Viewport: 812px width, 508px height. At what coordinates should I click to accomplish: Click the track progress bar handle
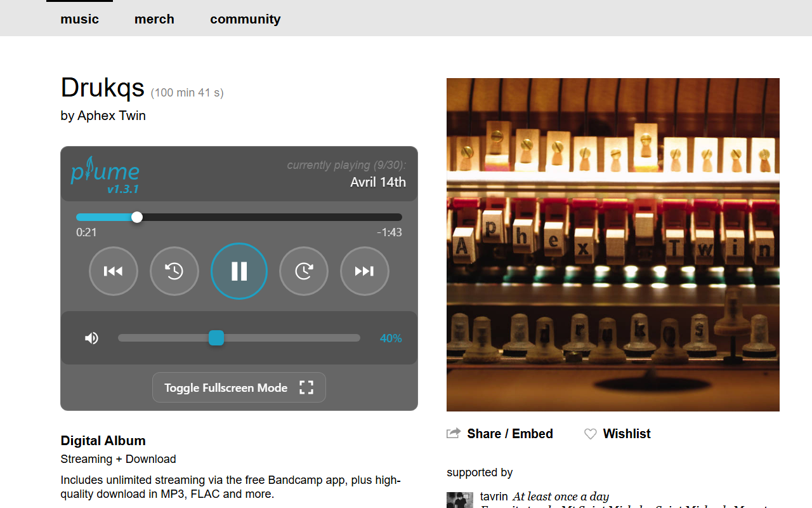click(x=137, y=217)
